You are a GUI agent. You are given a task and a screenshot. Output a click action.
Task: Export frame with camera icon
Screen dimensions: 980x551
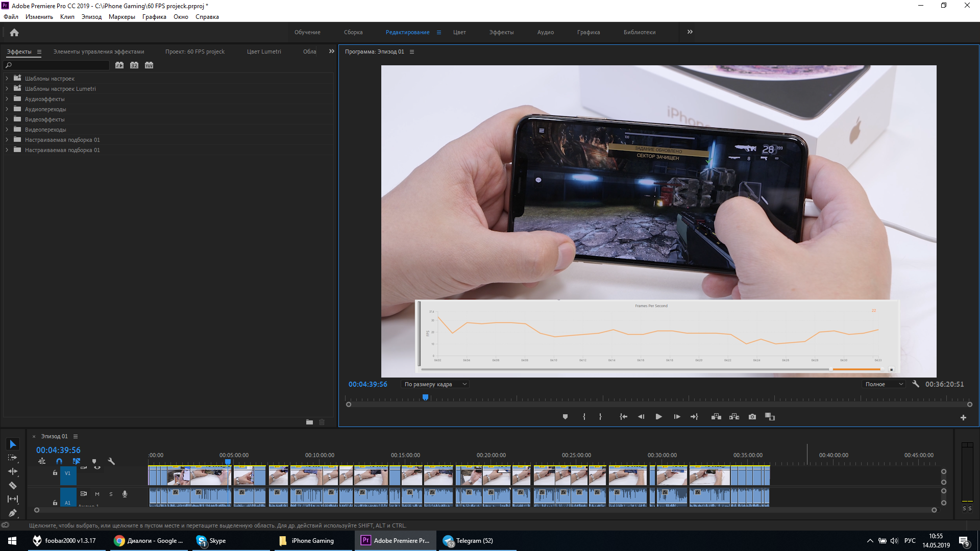[752, 417]
